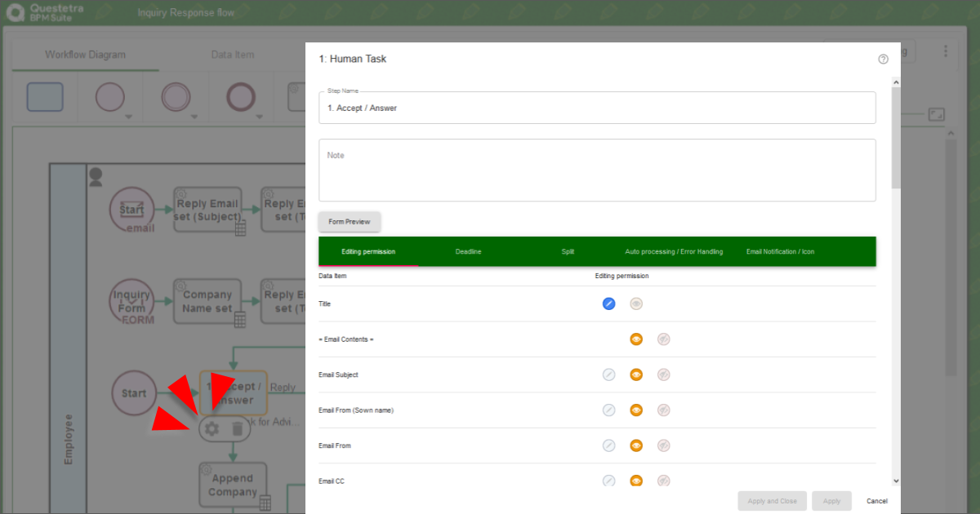Click the Company Name set task node
The width and height of the screenshot is (980, 514).
[x=207, y=301]
